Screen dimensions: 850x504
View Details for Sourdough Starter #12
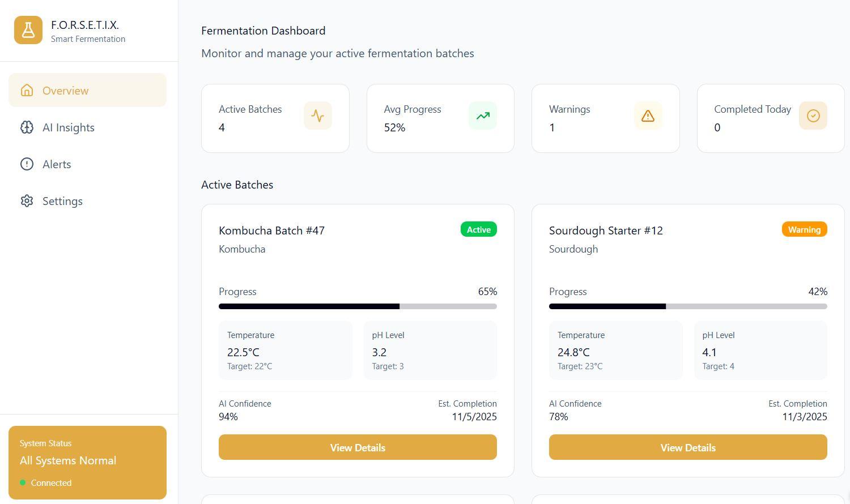[688, 447]
